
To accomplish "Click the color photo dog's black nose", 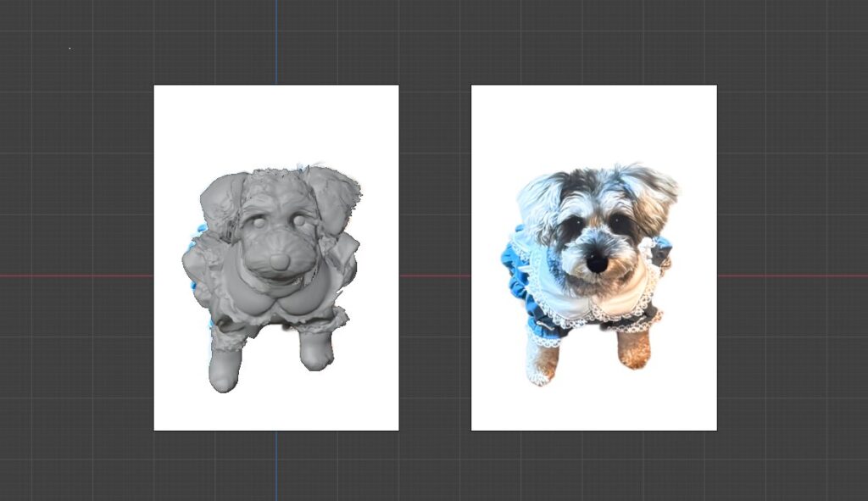I will [597, 263].
